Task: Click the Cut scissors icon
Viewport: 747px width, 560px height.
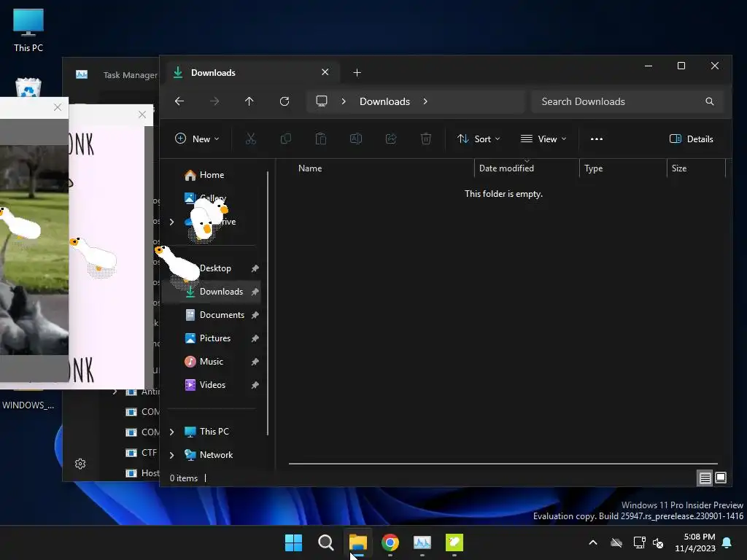Action: [251, 139]
